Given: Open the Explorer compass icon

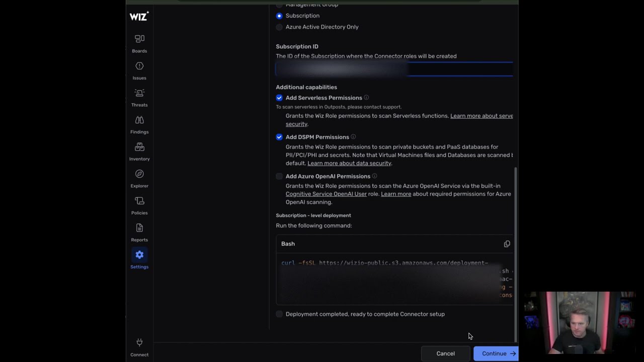Looking at the screenshot, I should [x=139, y=174].
